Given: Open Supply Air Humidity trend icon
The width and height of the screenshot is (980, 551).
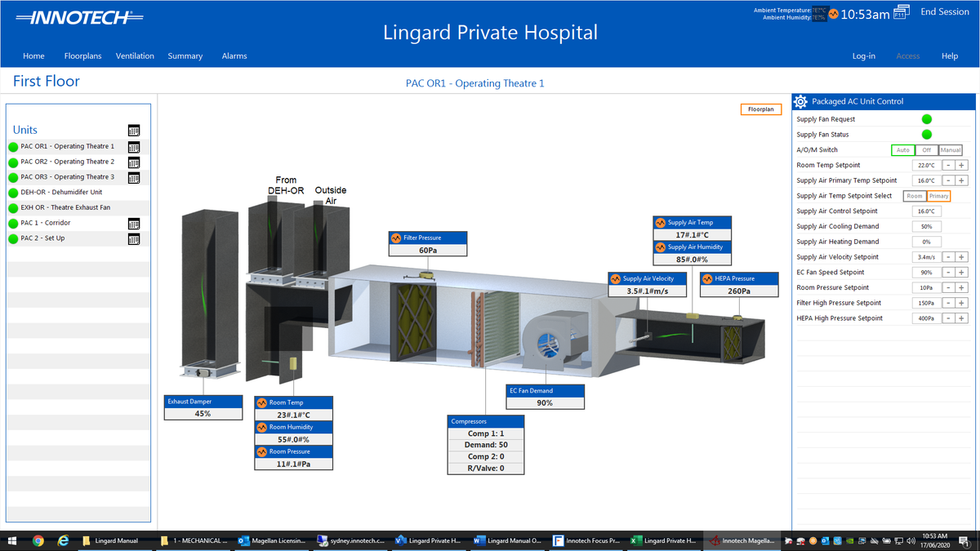Looking at the screenshot, I should [661, 247].
